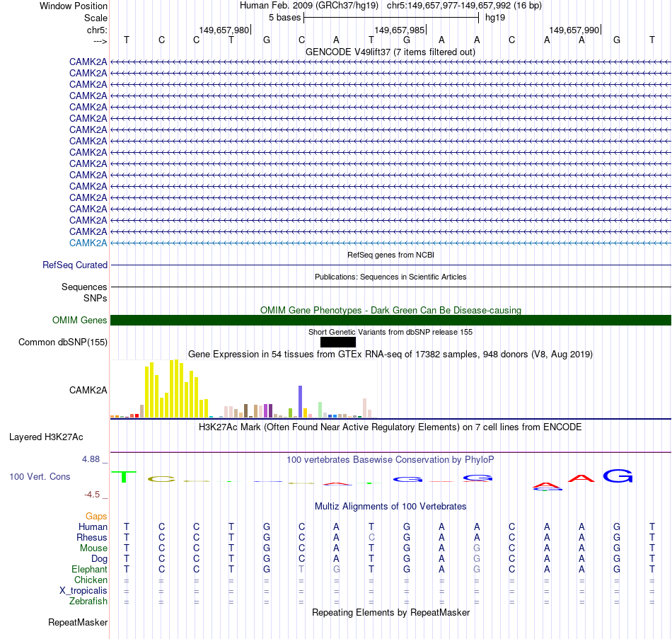Select the Dog alignment row label
Viewport: 672px width, 639px height.
point(99,559)
